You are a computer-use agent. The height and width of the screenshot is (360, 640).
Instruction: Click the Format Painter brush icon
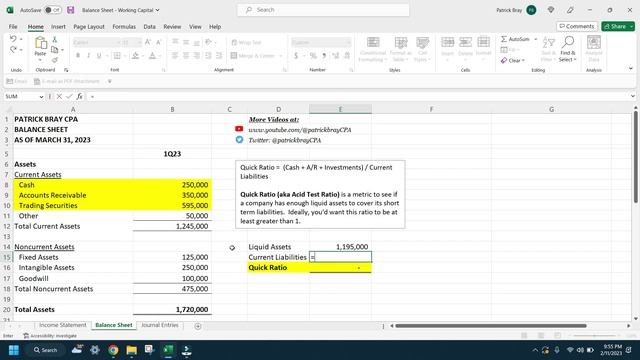(55, 60)
